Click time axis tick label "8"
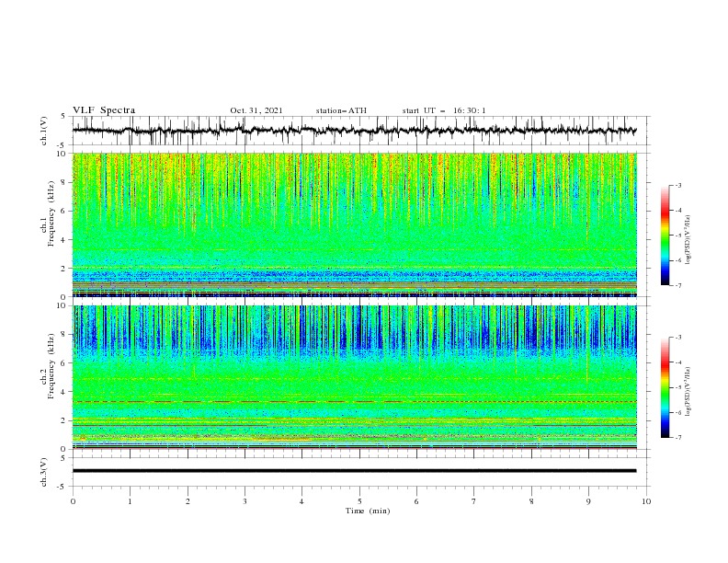The image size is (728, 563). point(531,501)
